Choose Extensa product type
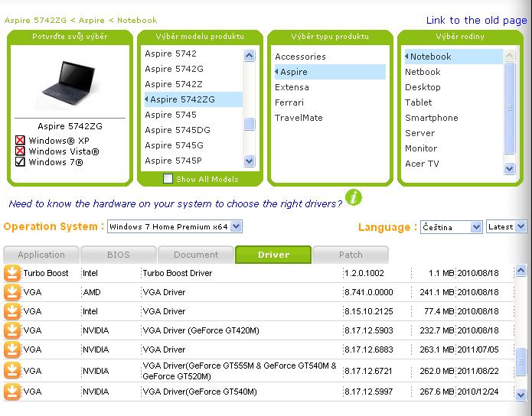The width and height of the screenshot is (532, 416). pyautogui.click(x=292, y=87)
